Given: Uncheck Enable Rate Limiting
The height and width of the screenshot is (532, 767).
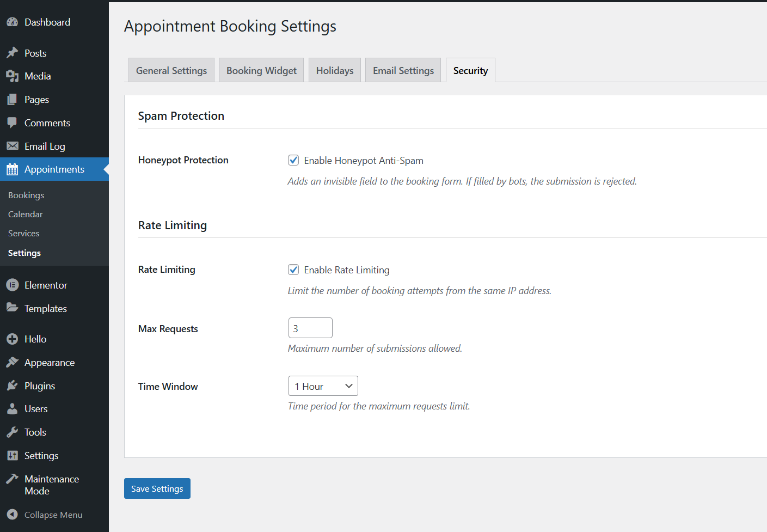Looking at the screenshot, I should (x=293, y=270).
